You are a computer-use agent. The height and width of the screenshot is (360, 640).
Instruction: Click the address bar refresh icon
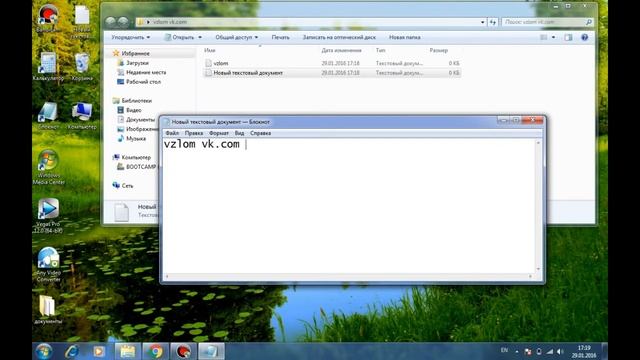[493, 22]
